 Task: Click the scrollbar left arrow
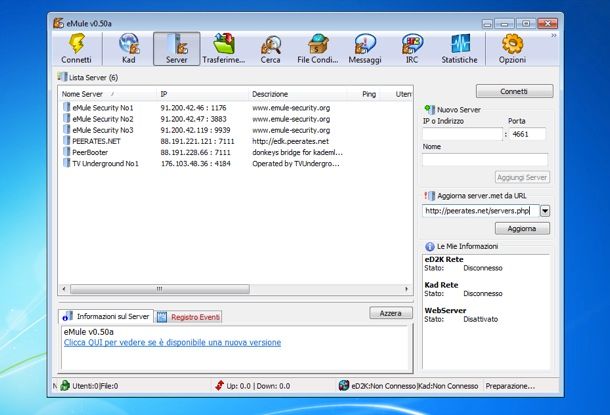pos(64,289)
